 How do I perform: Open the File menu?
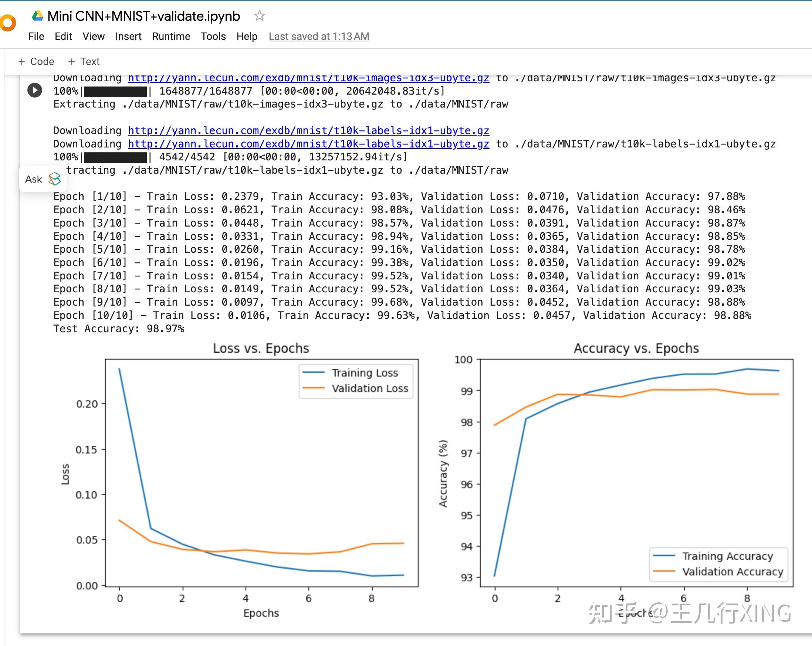click(x=36, y=37)
